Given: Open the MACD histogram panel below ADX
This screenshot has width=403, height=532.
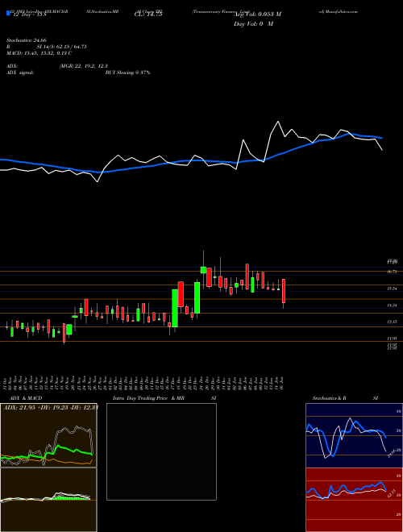Looking at the screenshot, I should (x=48, y=500).
